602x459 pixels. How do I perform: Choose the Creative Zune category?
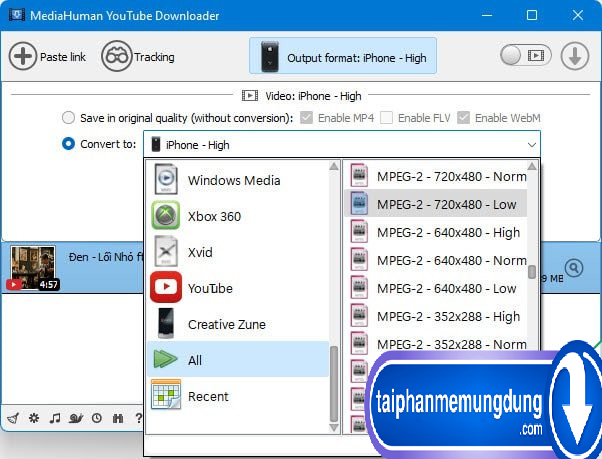[x=238, y=324]
